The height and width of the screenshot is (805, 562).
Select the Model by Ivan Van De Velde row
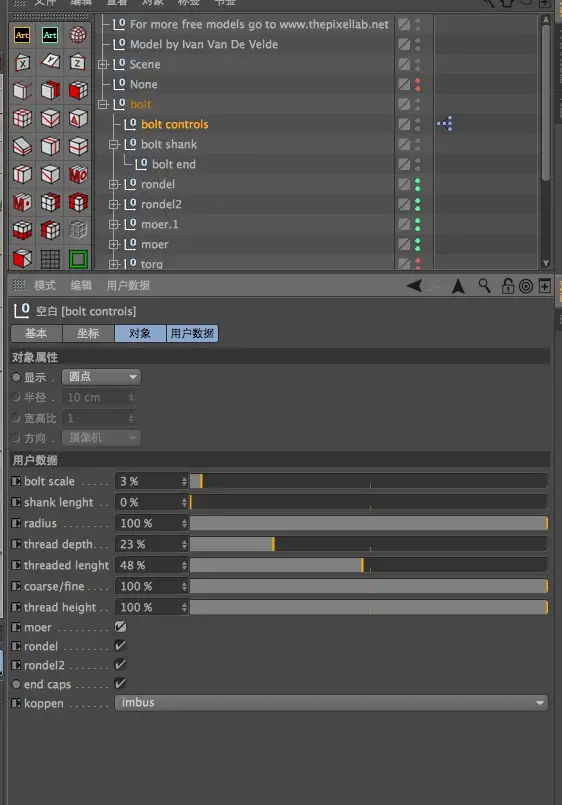coord(204,44)
